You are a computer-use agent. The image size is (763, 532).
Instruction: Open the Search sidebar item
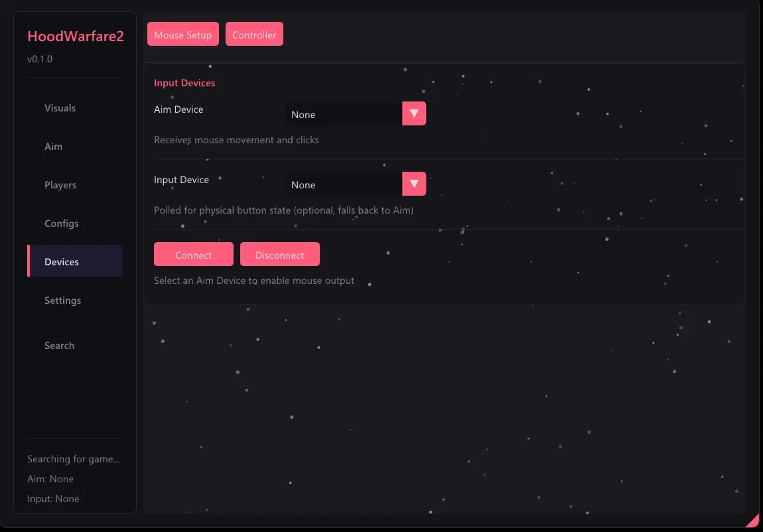pyautogui.click(x=75, y=345)
